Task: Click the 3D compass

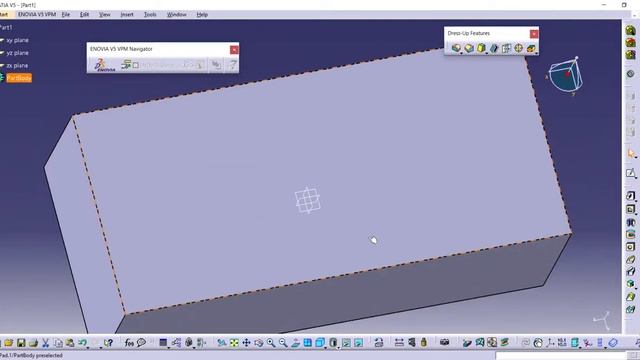Action: tap(565, 76)
